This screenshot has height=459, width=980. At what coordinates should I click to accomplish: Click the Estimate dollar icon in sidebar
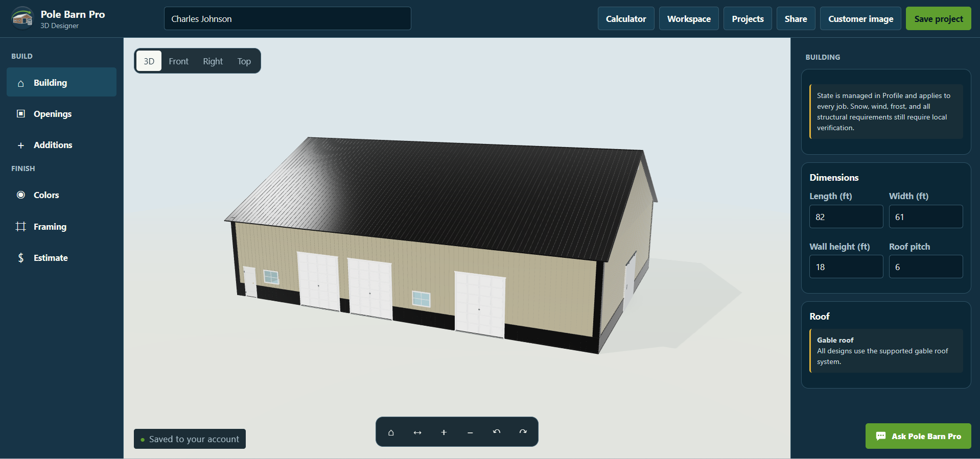[x=21, y=258]
